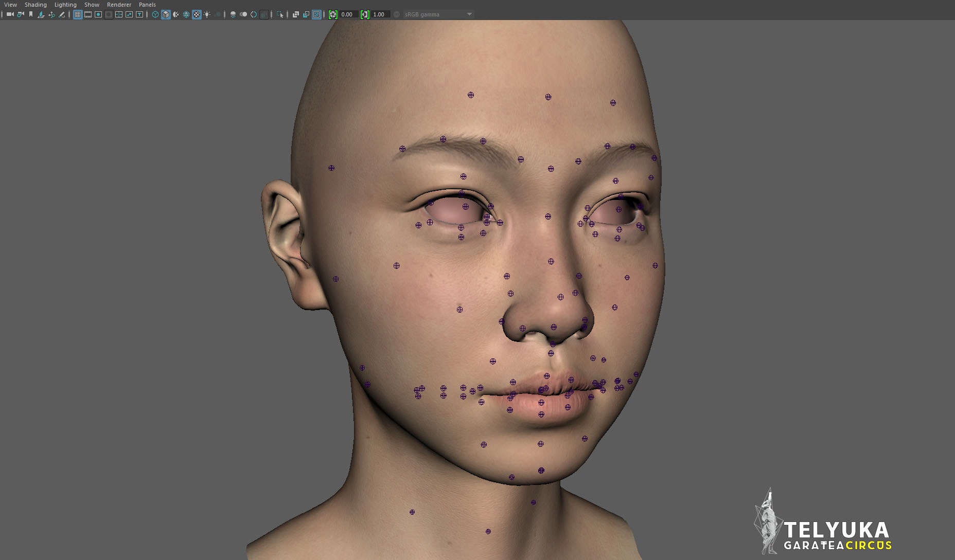The image size is (955, 560).
Task: Click the Exposure reset icon
Action: tap(333, 14)
